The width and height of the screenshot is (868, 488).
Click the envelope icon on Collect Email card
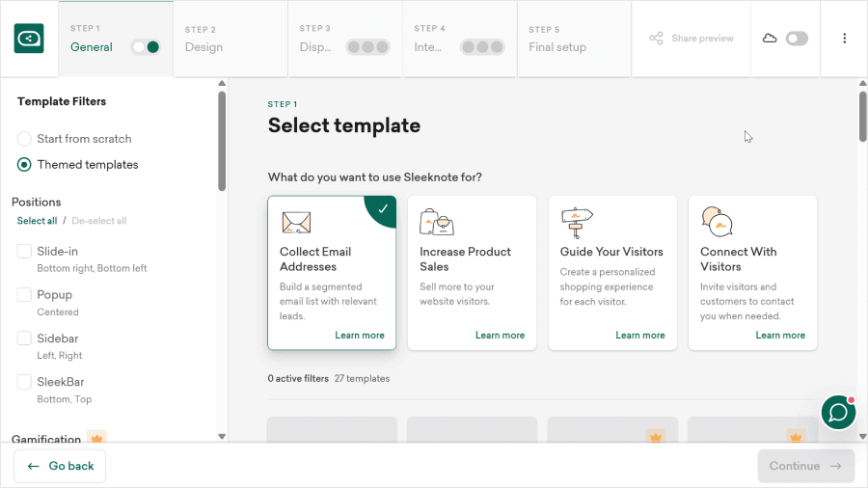pyautogui.click(x=296, y=223)
